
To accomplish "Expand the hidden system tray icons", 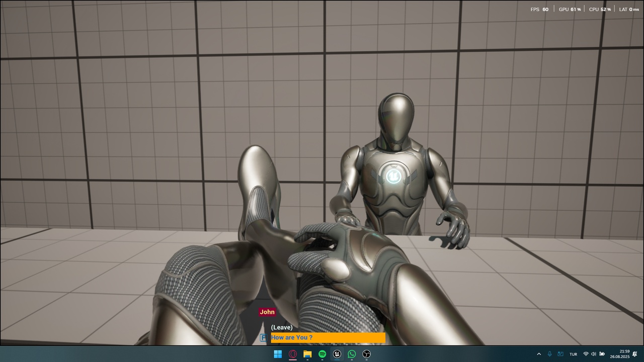I will [539, 354].
